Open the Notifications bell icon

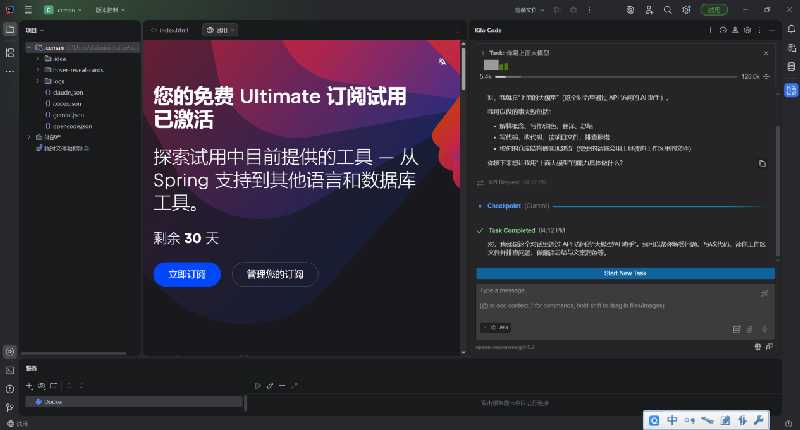pyautogui.click(x=790, y=30)
